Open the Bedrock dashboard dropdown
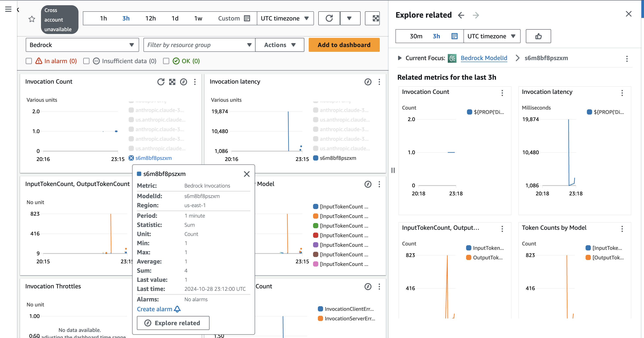Image resolution: width=644 pixels, height=338 pixels. [82, 45]
